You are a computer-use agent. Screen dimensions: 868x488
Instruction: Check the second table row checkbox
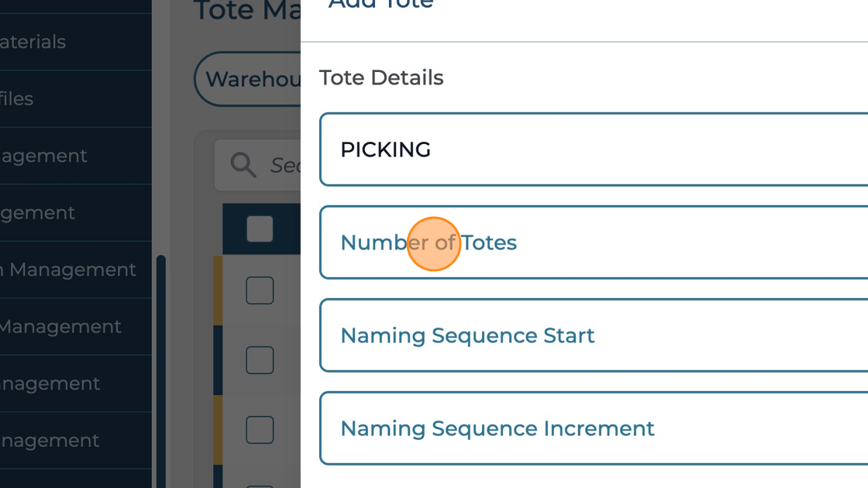[260, 360]
